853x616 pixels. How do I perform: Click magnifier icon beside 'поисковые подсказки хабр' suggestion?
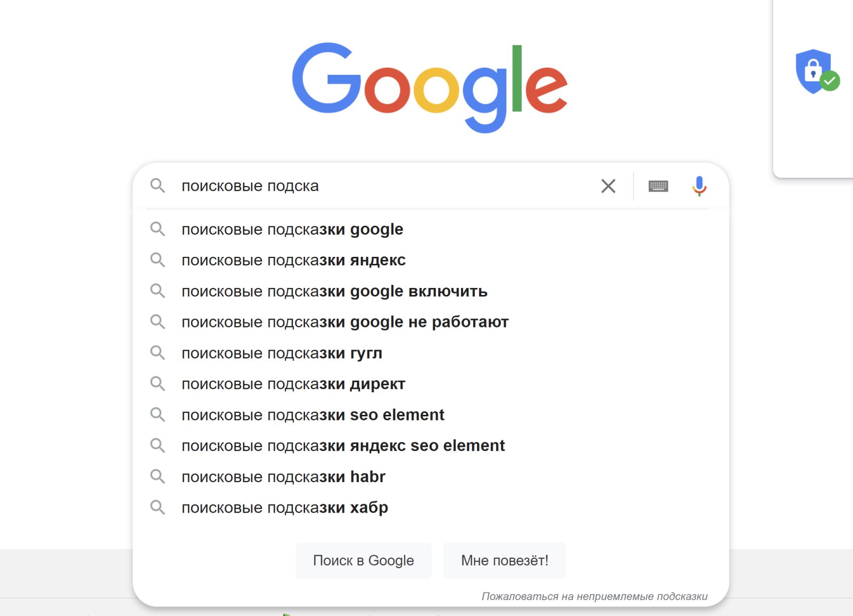(x=158, y=507)
